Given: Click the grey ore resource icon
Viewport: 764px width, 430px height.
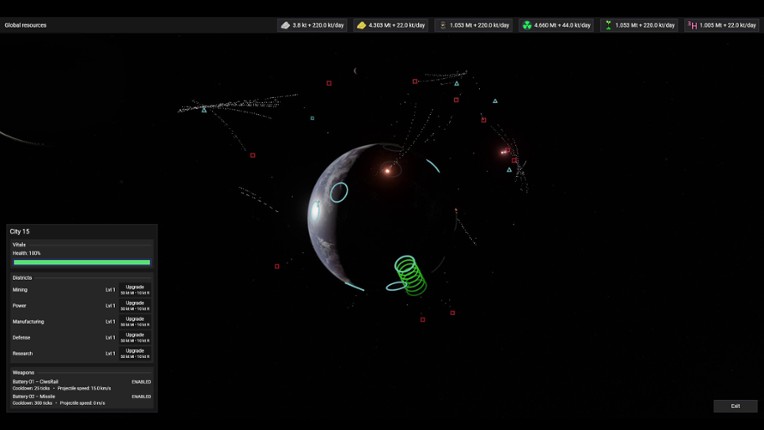Looking at the screenshot, I should [x=285, y=25].
